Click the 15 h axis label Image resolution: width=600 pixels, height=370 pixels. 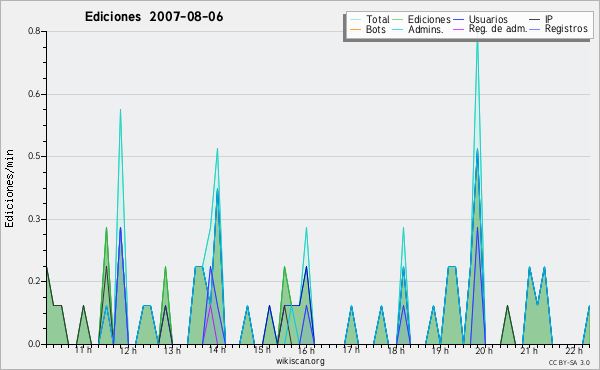(262, 350)
